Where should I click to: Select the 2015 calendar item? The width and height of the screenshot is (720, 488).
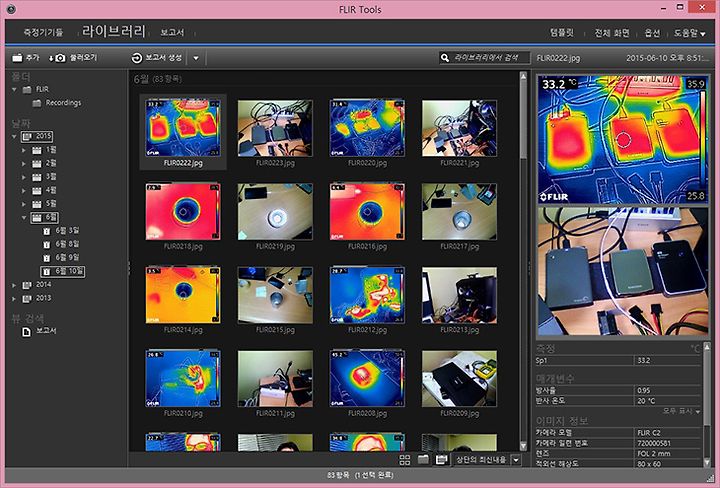point(37,136)
